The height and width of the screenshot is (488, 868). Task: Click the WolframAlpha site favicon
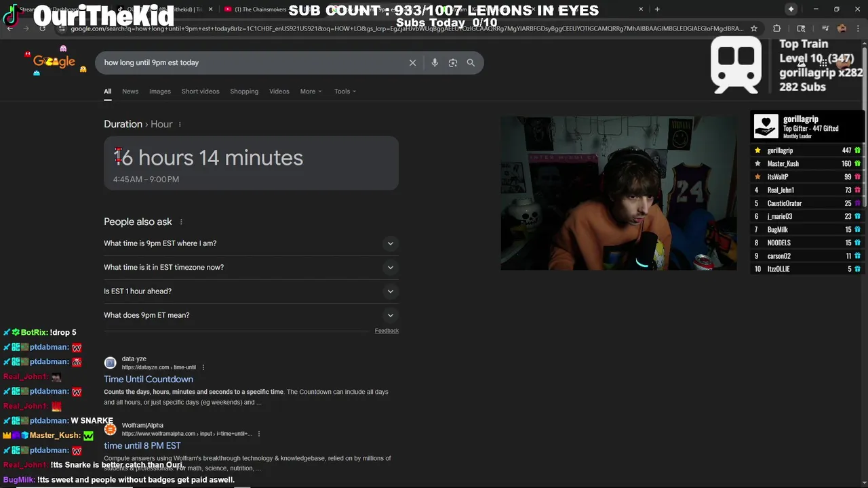click(x=111, y=429)
